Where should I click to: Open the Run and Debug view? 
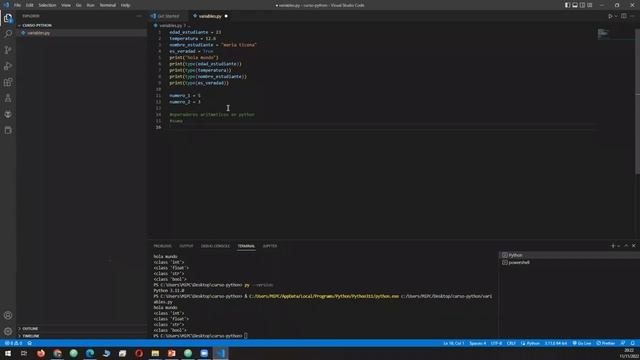click(8, 66)
